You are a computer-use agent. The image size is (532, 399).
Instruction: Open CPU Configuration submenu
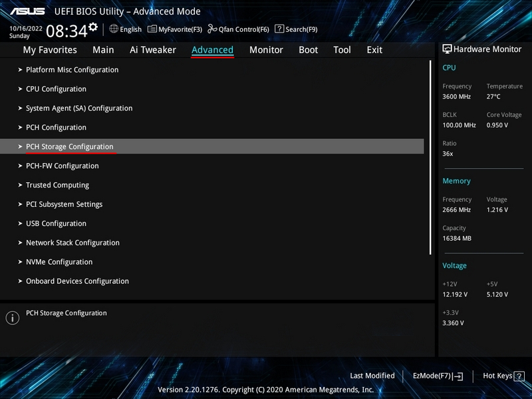(x=56, y=89)
